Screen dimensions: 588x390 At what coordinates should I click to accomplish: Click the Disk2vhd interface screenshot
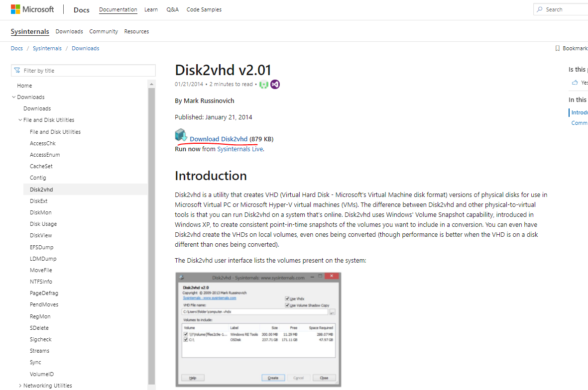(x=258, y=330)
